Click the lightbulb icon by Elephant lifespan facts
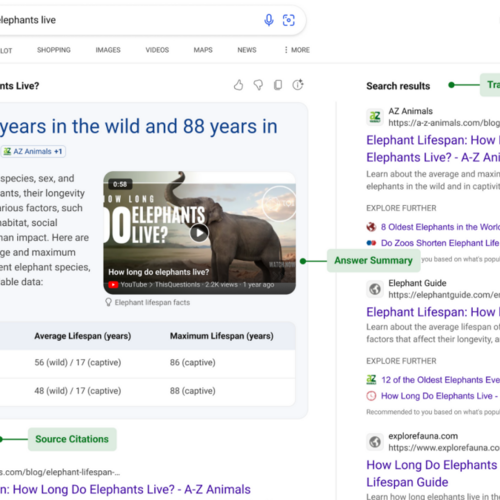 [108, 302]
